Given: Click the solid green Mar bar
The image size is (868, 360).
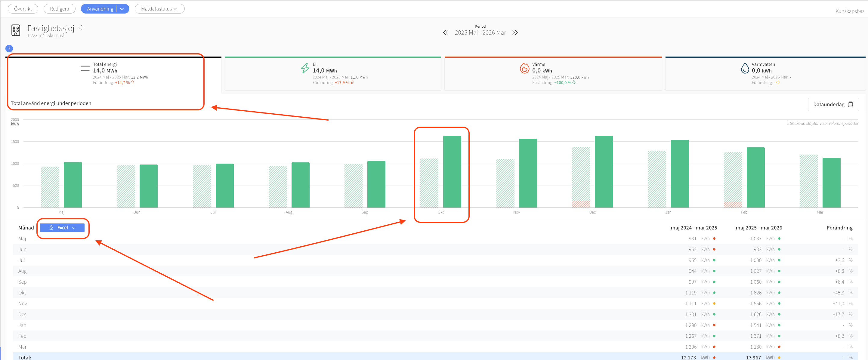Looking at the screenshot, I should (x=831, y=183).
